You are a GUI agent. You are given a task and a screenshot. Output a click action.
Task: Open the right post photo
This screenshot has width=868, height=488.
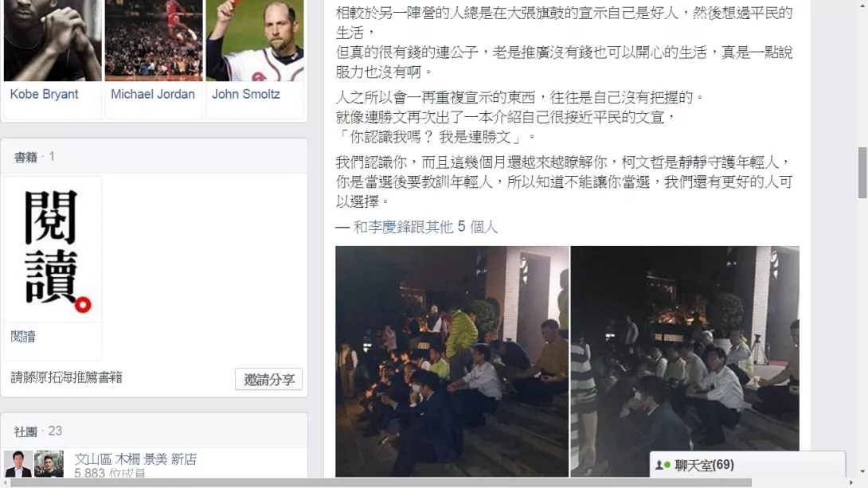click(685, 361)
